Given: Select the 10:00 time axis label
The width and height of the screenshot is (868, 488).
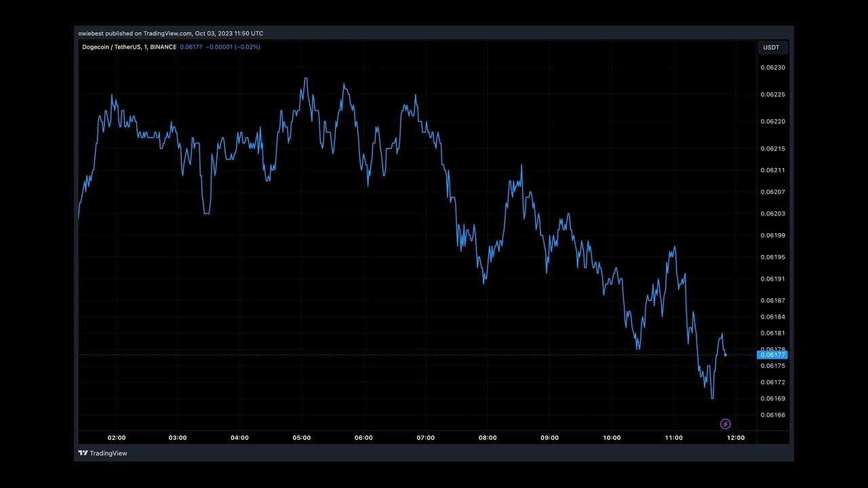Looking at the screenshot, I should pyautogui.click(x=612, y=438).
